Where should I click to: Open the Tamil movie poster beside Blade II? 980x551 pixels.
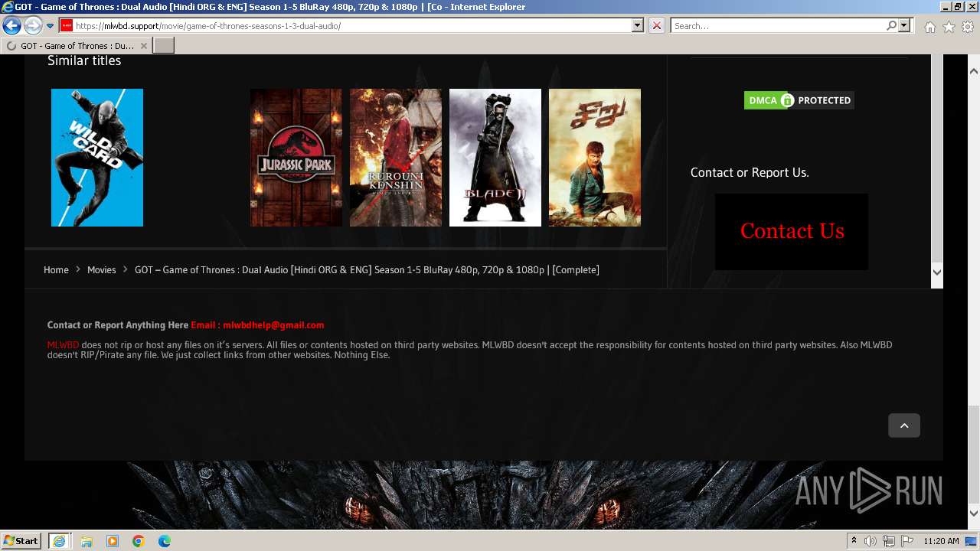(x=595, y=158)
